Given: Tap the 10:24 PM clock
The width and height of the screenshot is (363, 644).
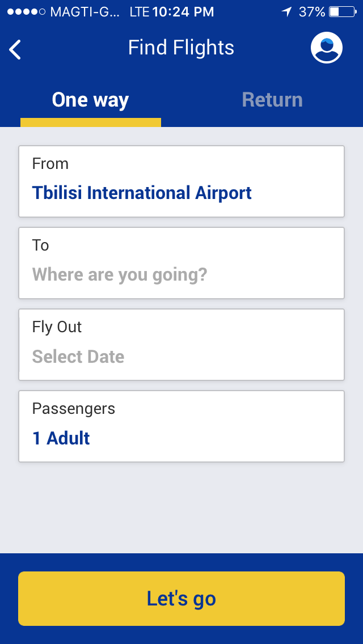Looking at the screenshot, I should tap(183, 11).
